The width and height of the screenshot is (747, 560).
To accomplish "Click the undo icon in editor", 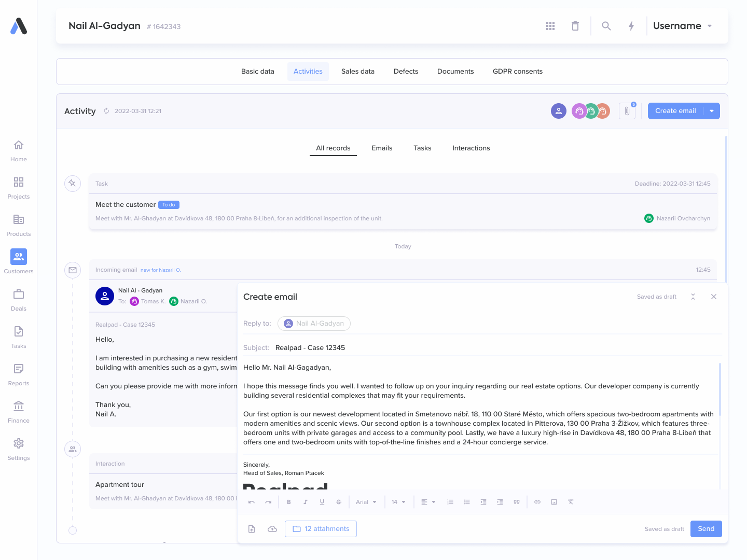I will point(252,502).
